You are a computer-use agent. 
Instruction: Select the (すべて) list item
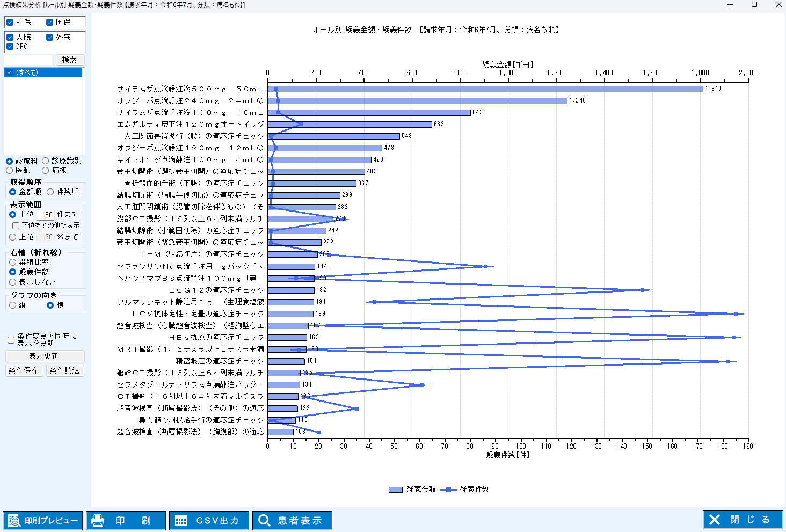point(43,72)
